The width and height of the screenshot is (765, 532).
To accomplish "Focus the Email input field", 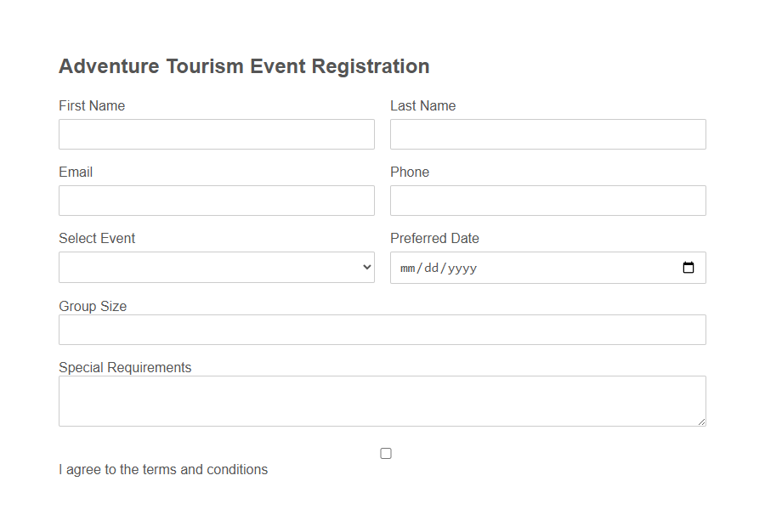I will point(217,201).
